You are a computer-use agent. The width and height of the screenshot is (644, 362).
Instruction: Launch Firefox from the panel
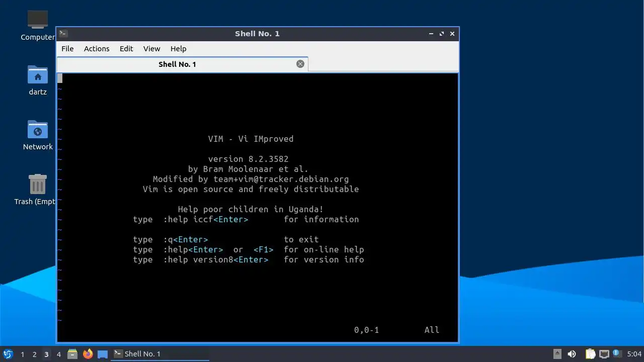click(88, 354)
